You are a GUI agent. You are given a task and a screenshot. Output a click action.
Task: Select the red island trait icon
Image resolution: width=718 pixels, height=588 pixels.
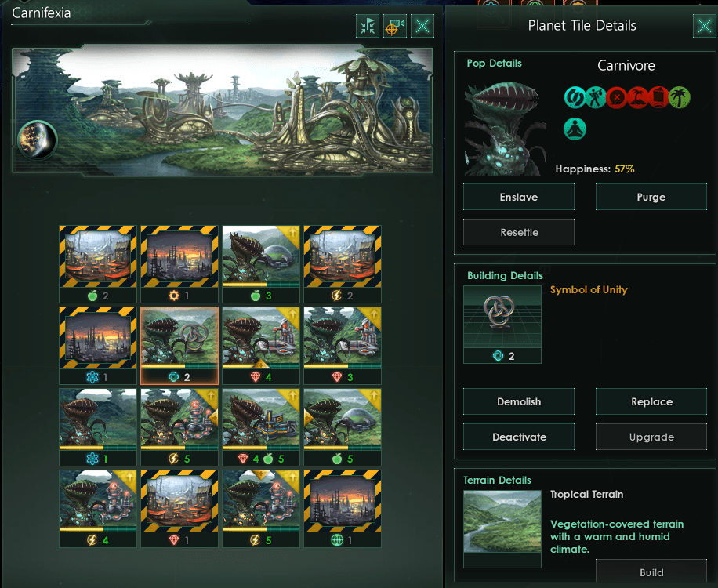coord(637,97)
